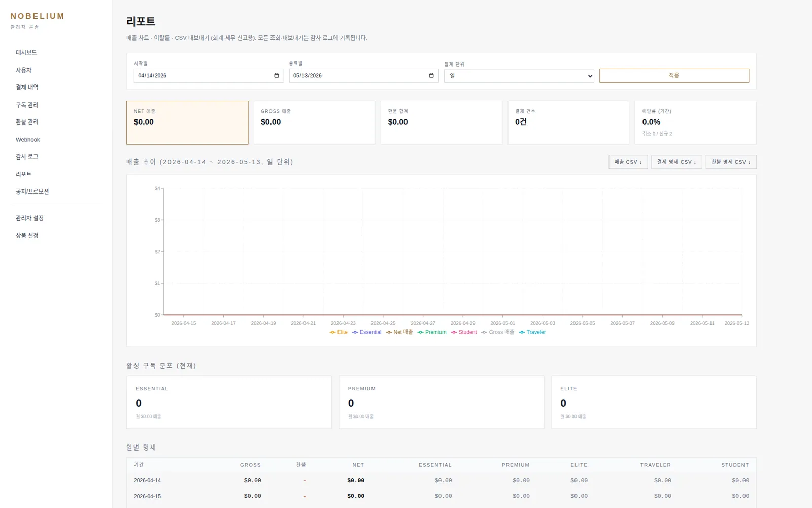Open 감사 로그 page
The width and height of the screenshot is (812, 508).
[27, 157]
